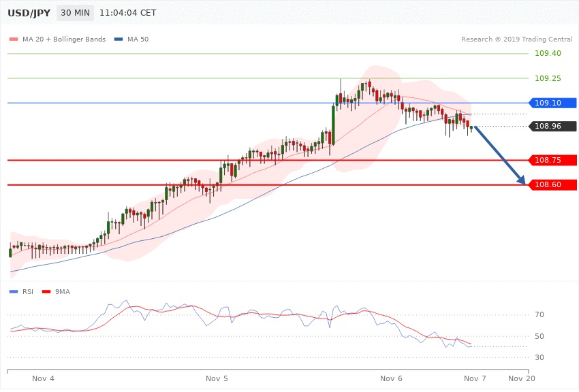Click the blue MA 50 legend swatch
Image resolution: width=579 pixels, height=392 pixels.
119,39
